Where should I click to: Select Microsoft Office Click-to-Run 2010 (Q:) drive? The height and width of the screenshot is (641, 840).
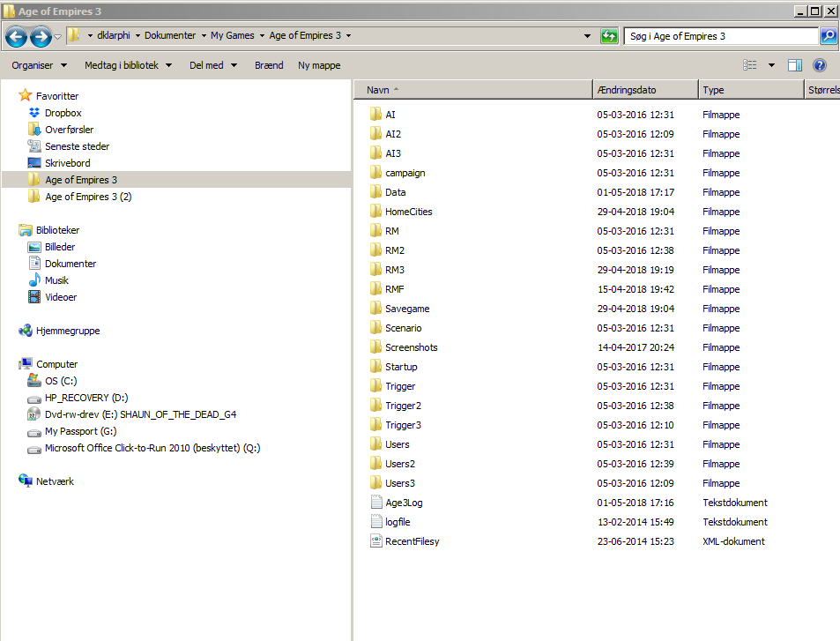click(x=152, y=448)
